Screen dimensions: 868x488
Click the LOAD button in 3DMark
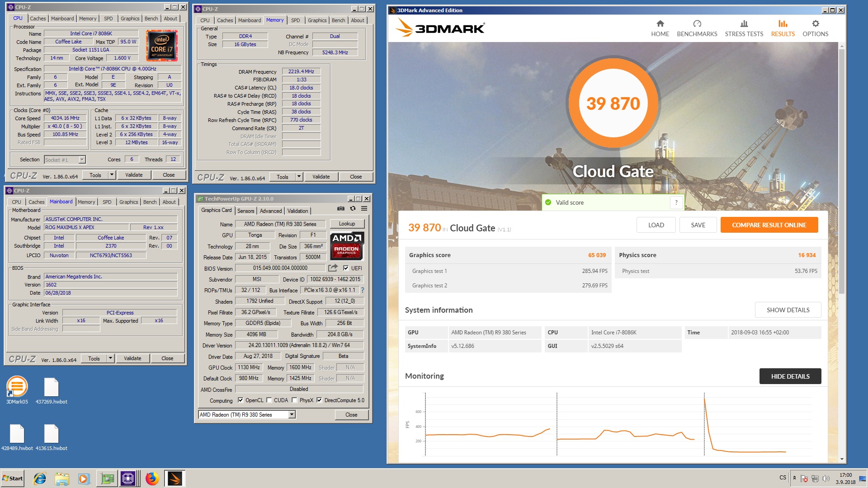tap(656, 225)
